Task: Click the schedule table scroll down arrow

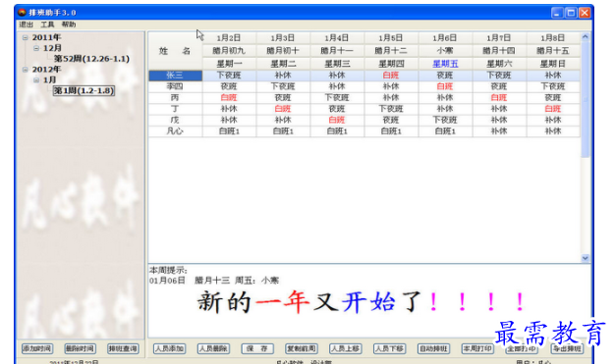Action: 586,258
